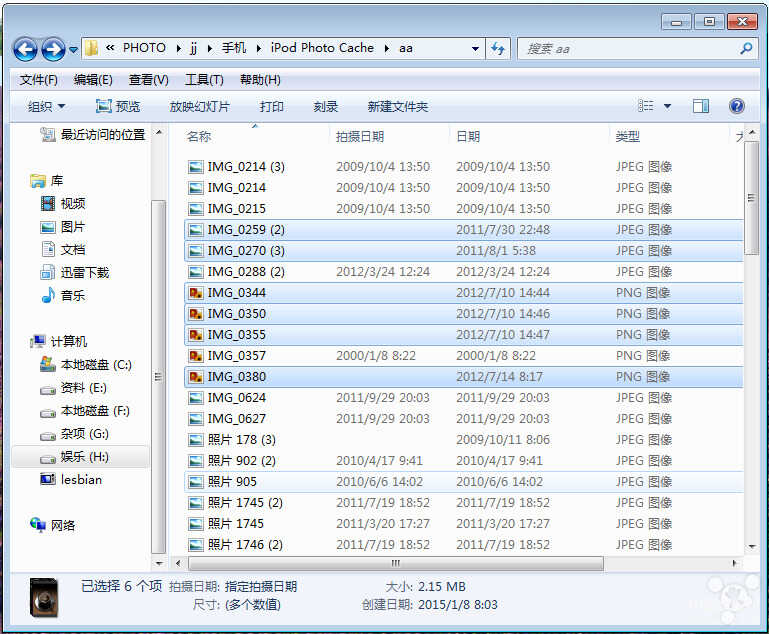Go forward with the Forward arrow button

(53, 49)
